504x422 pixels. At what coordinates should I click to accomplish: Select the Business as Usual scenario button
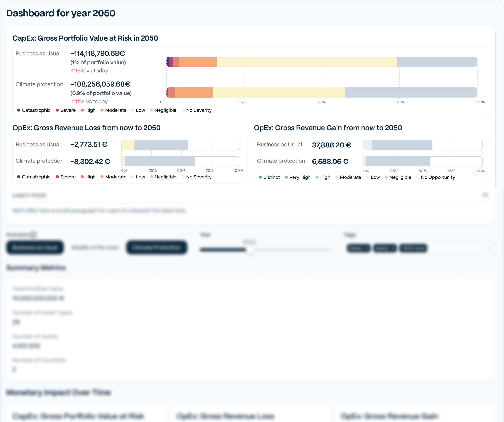click(x=35, y=248)
